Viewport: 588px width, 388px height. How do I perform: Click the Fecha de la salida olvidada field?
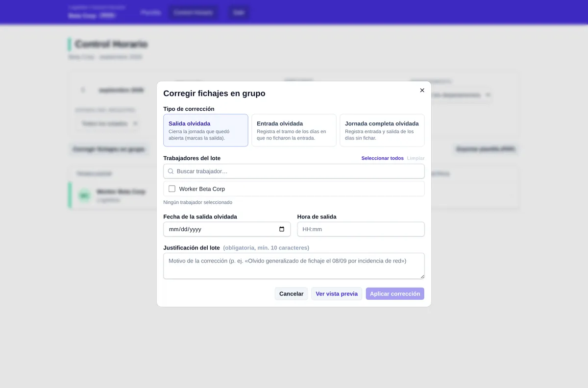point(227,229)
